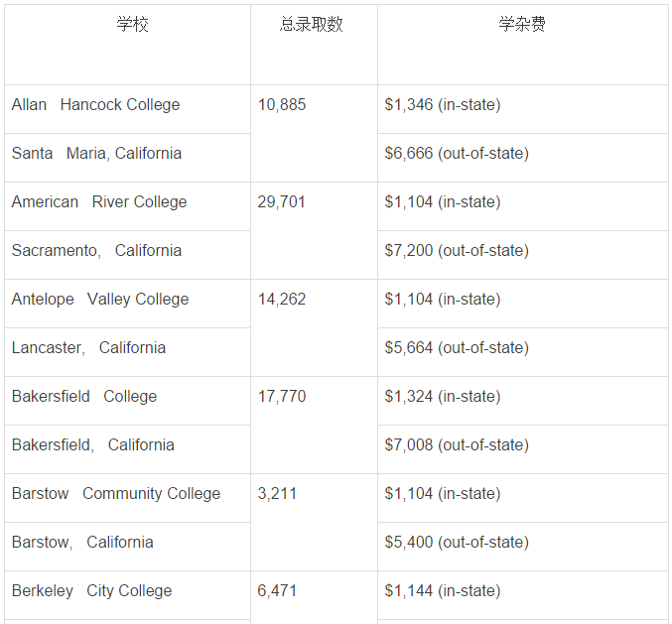Click the enrollment number 6,471
The width and height of the screenshot is (672, 624).
277,590
